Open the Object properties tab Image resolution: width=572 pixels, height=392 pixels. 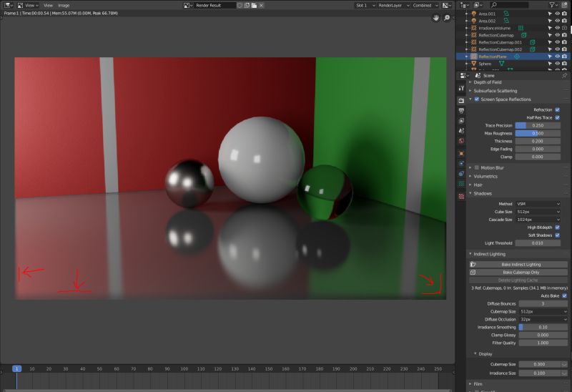(x=461, y=154)
